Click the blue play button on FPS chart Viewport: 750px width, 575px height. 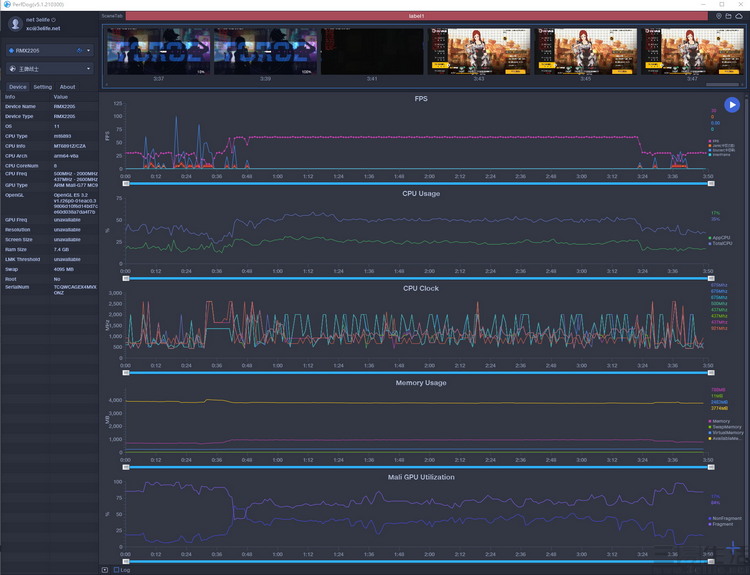tap(732, 104)
